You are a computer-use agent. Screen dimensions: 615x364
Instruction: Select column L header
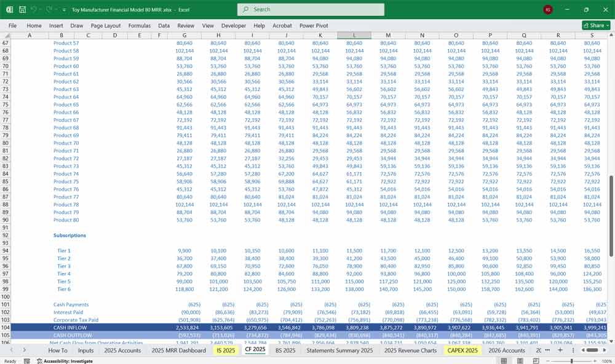354,35
